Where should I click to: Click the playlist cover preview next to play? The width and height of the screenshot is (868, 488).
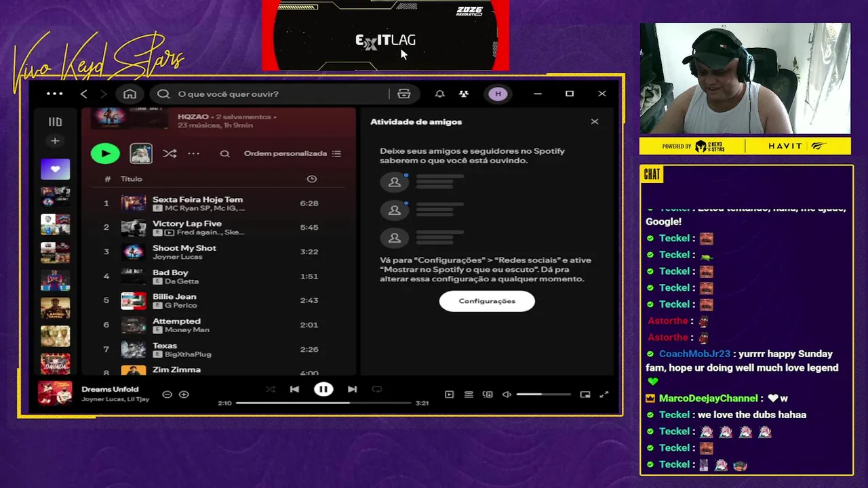(x=141, y=154)
